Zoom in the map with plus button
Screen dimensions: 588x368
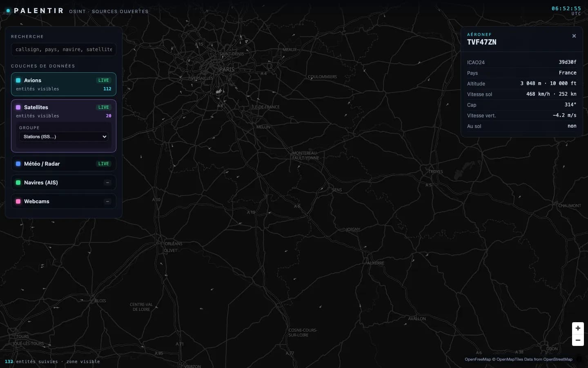point(578,328)
